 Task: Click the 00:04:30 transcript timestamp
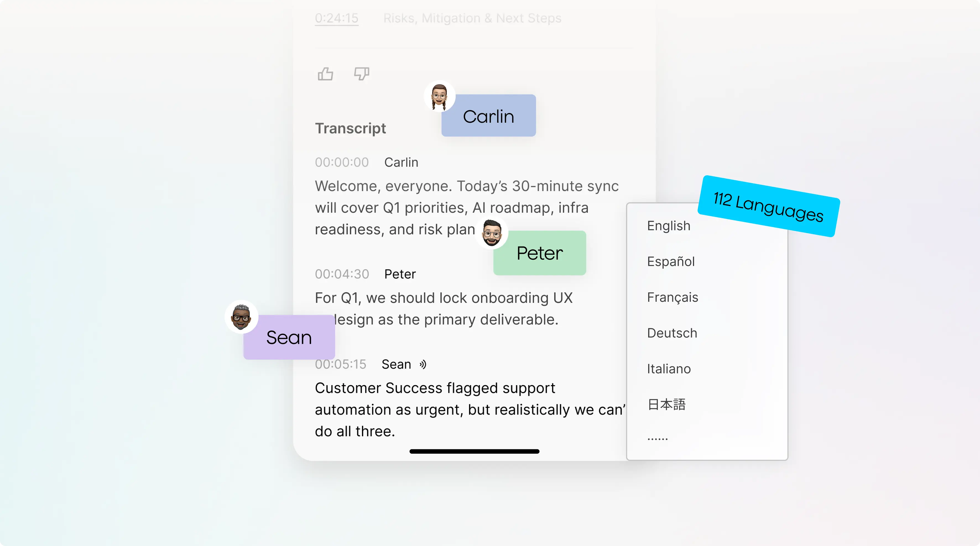[342, 274]
